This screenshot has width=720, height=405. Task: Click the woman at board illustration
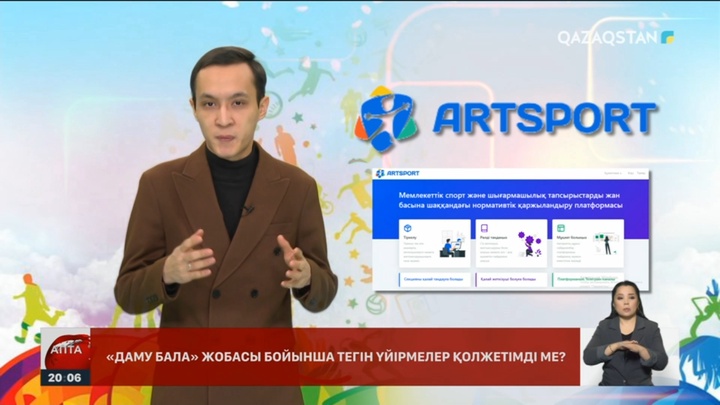pyautogui.click(x=606, y=244)
